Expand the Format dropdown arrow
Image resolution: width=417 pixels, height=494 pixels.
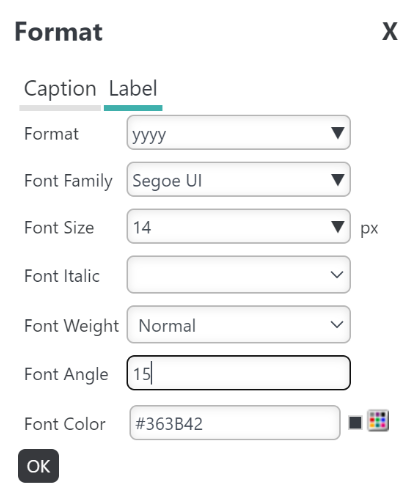point(338,133)
